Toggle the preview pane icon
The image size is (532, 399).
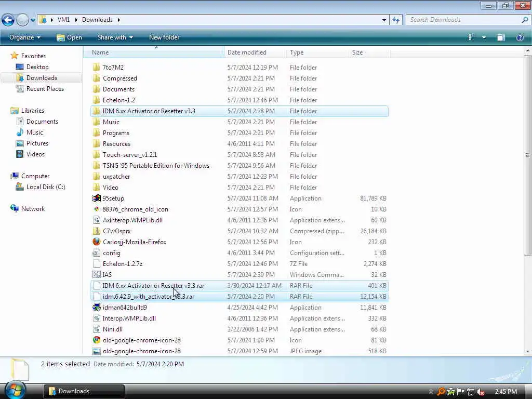click(x=501, y=37)
